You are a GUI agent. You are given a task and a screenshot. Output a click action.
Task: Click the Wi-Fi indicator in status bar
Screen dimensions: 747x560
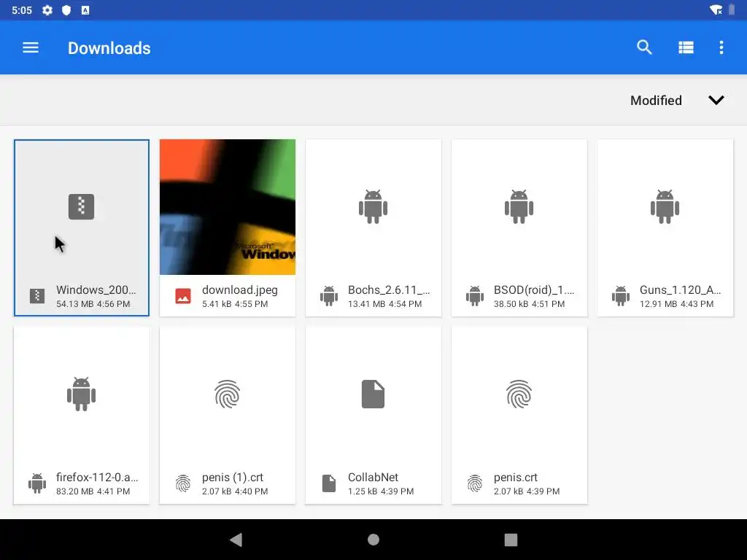tap(716, 9)
